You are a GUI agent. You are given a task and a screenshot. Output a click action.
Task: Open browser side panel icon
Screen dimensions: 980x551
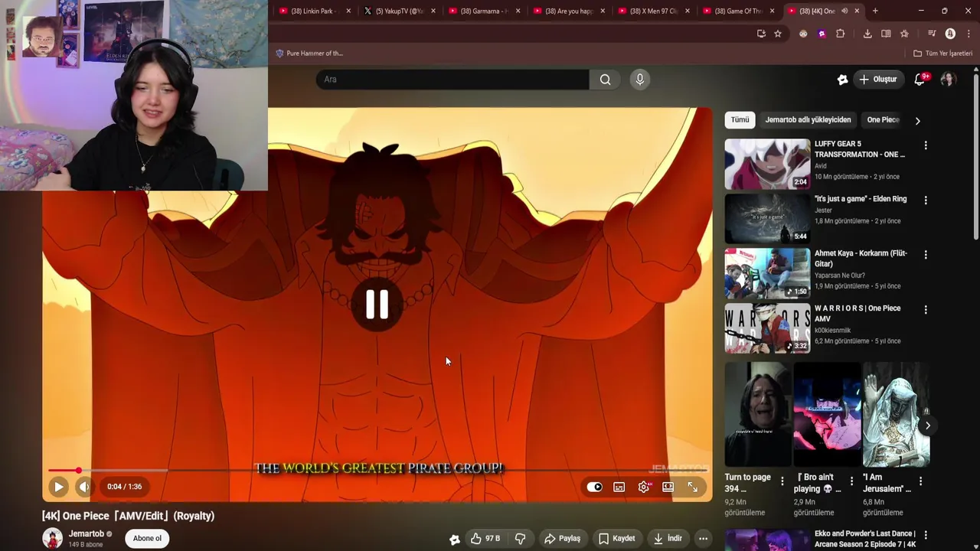pyautogui.click(x=886, y=34)
